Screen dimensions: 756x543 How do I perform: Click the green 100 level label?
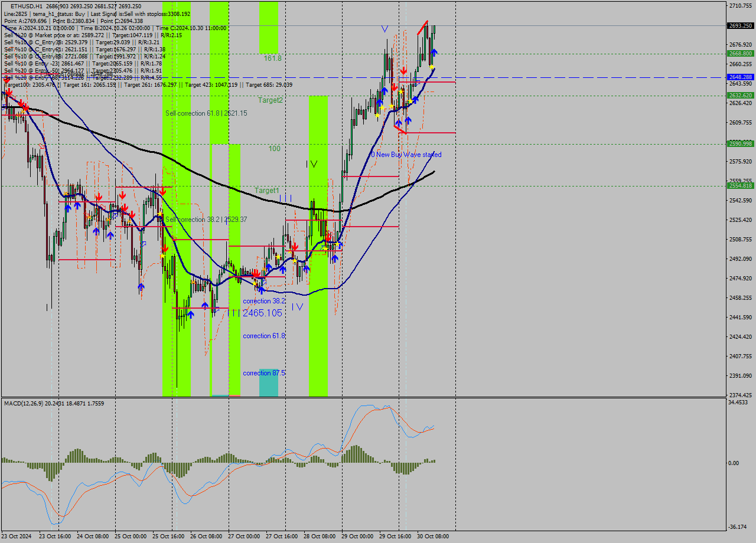tap(275, 149)
